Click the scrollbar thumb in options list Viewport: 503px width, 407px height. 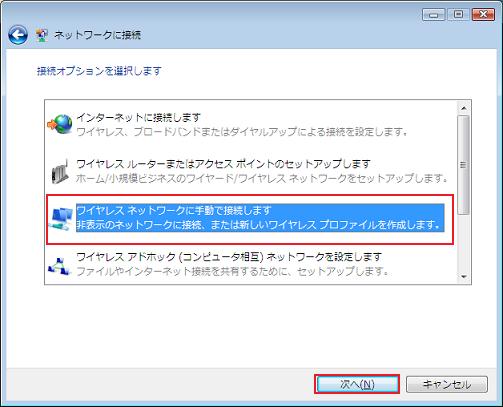463,165
